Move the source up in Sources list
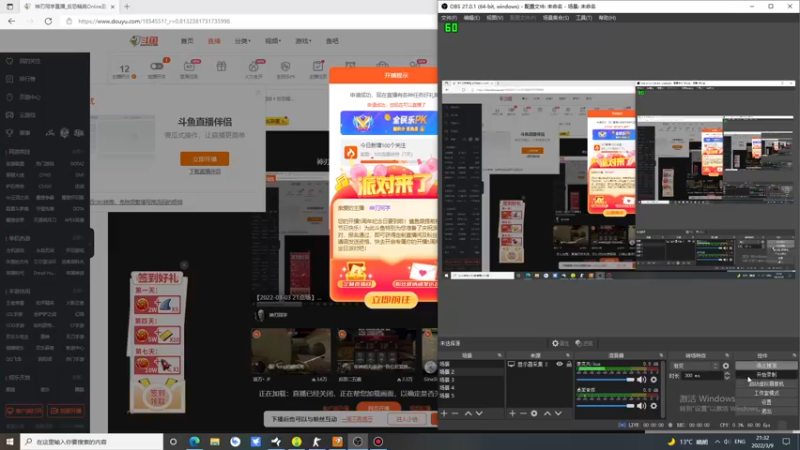Screen dimensions: 800x450 click(547, 413)
